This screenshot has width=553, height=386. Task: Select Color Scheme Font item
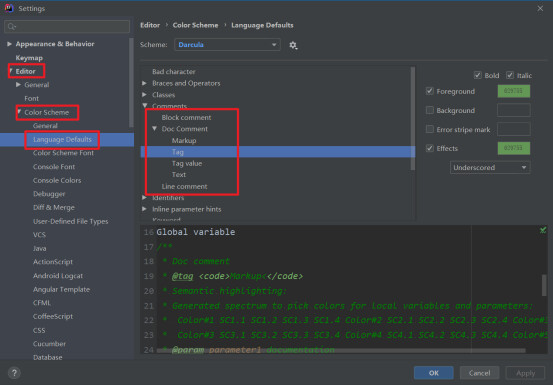(x=63, y=153)
